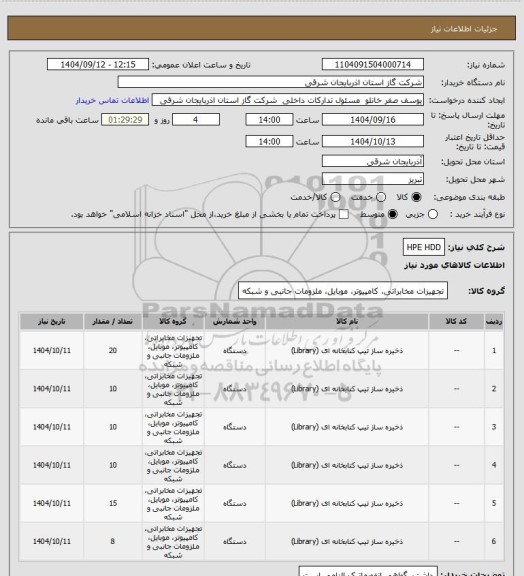The height and width of the screenshot is (576, 524).
Task: Click the نام کالا column header
Action: pos(347,321)
